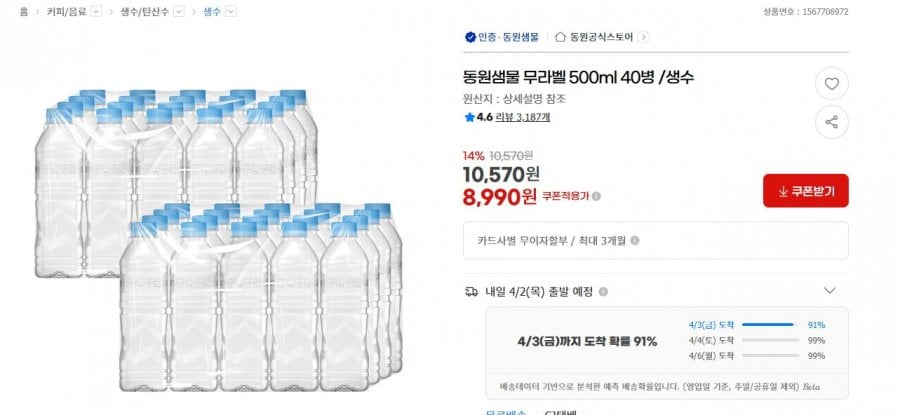Click the heart wishlist icon

pyautogui.click(x=831, y=83)
